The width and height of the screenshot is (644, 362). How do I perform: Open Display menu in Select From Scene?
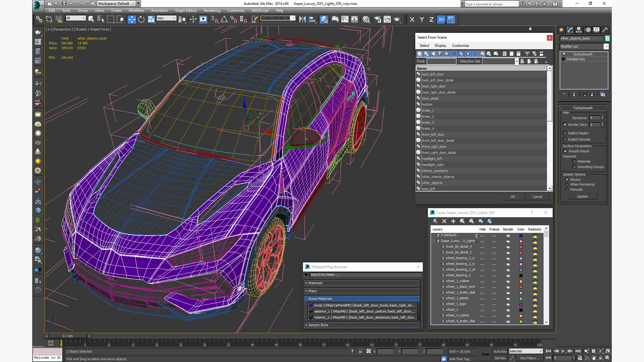coord(440,46)
